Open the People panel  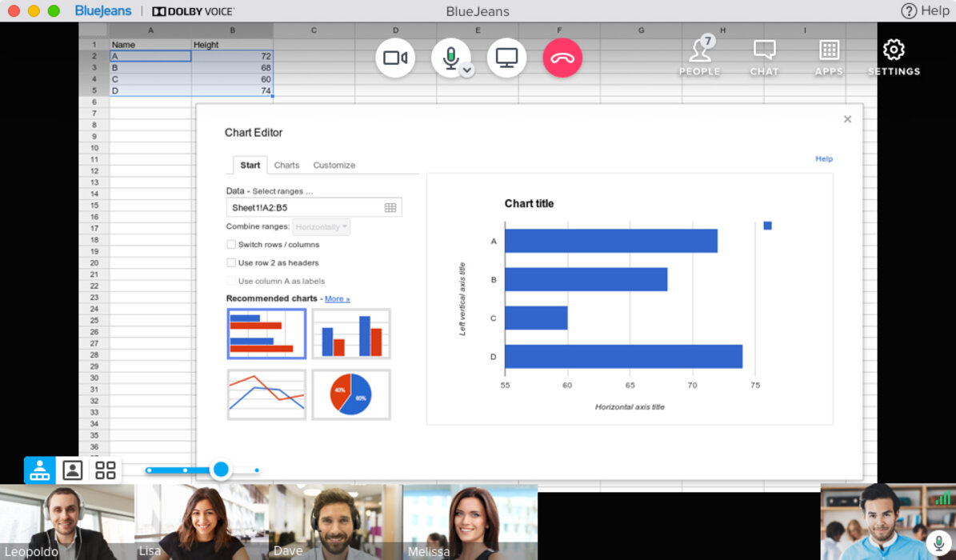(700, 56)
